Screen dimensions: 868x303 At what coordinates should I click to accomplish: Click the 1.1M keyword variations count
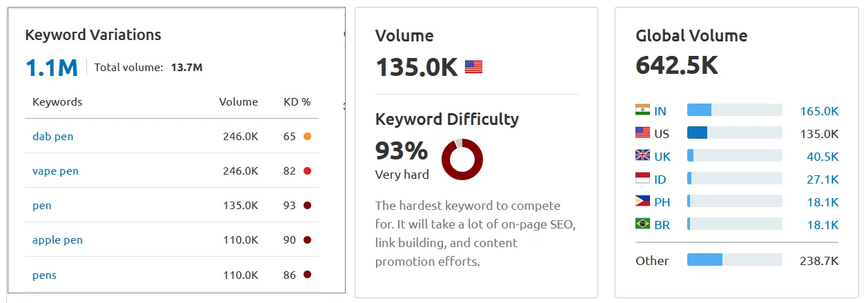tap(51, 68)
